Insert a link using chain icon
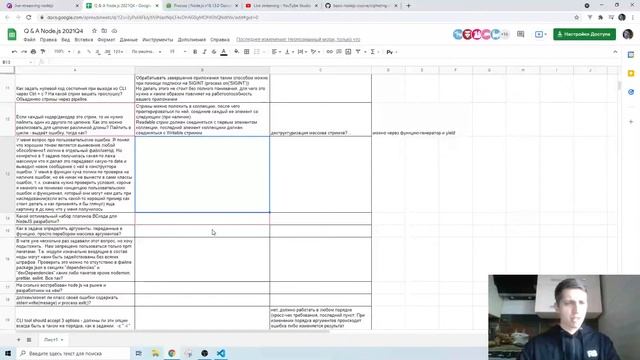This screenshot has width=640, height=360. 329,52
